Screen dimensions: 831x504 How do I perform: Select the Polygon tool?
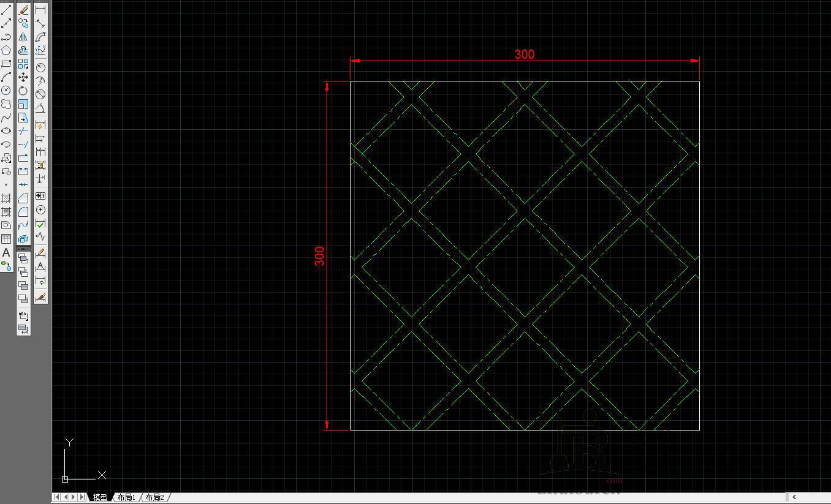coord(6,50)
